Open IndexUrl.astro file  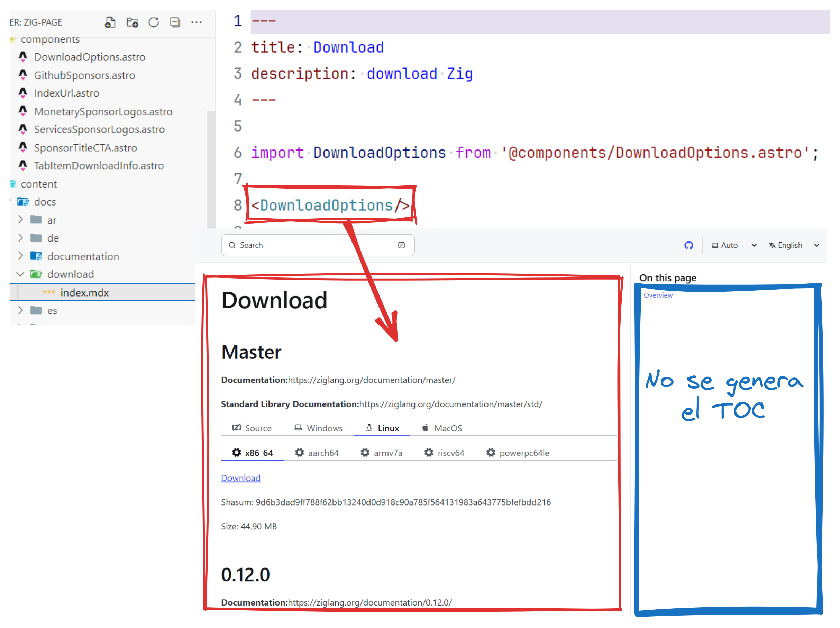66,93
